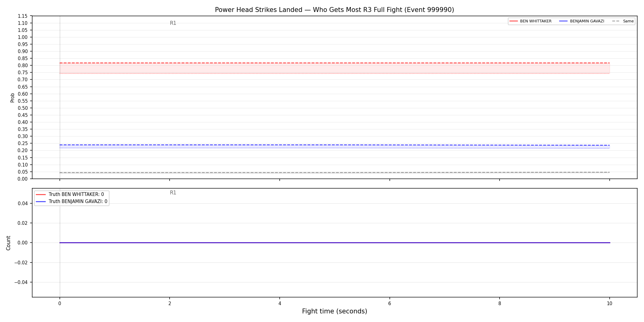This screenshot has width=644, height=322.
Task: Click the red dashed BEN WHITTAKER probability line
Action: click(335, 63)
